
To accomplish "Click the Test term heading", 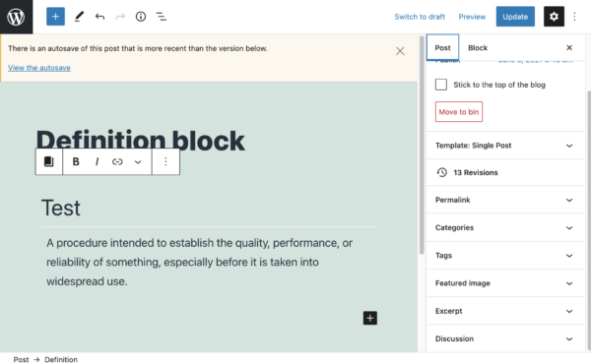I will [x=61, y=208].
